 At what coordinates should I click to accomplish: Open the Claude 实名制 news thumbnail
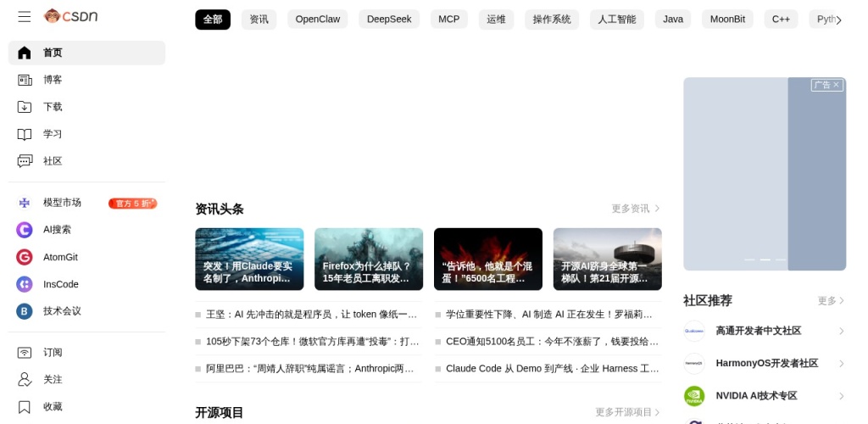[x=250, y=259]
